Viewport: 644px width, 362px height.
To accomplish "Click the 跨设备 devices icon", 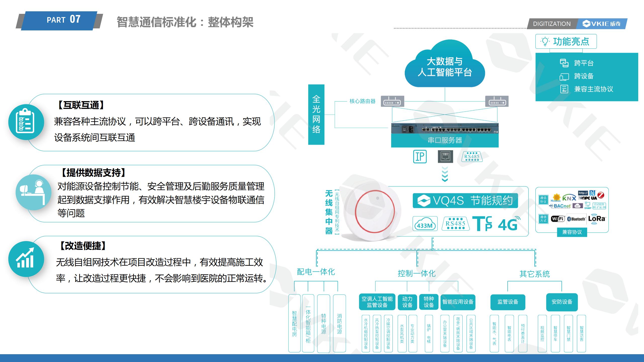I will [564, 76].
